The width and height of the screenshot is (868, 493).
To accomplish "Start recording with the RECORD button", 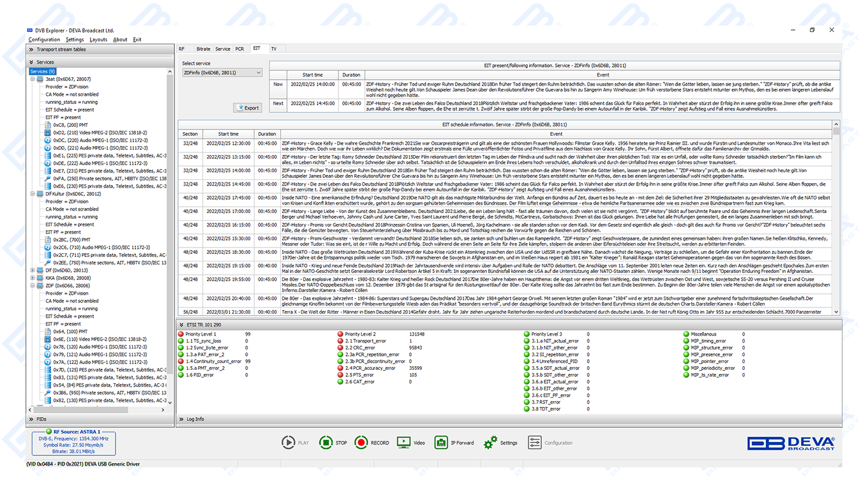I will pos(362,442).
